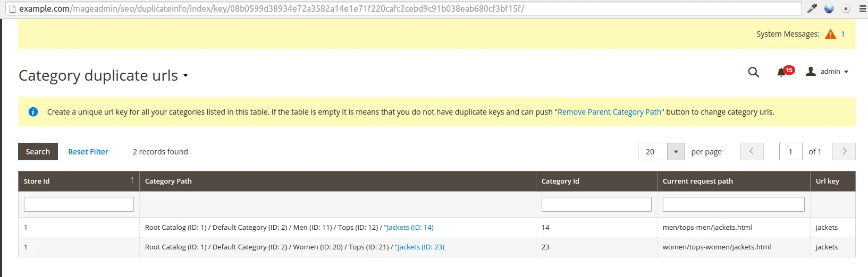Click the Current request path filter field
Image resolution: width=868 pixels, height=277 pixels.
coord(733,204)
